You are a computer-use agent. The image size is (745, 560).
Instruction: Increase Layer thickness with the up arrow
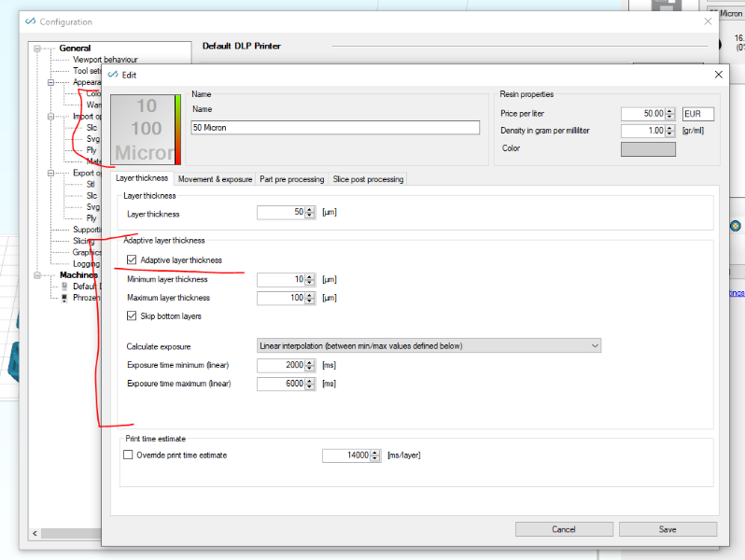pyautogui.click(x=310, y=209)
